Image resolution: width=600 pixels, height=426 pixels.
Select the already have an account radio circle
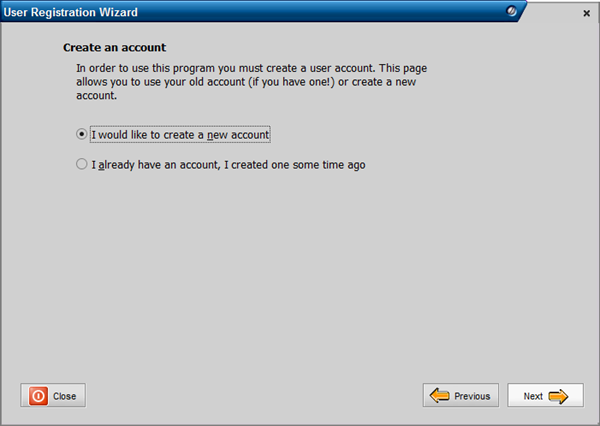82,165
